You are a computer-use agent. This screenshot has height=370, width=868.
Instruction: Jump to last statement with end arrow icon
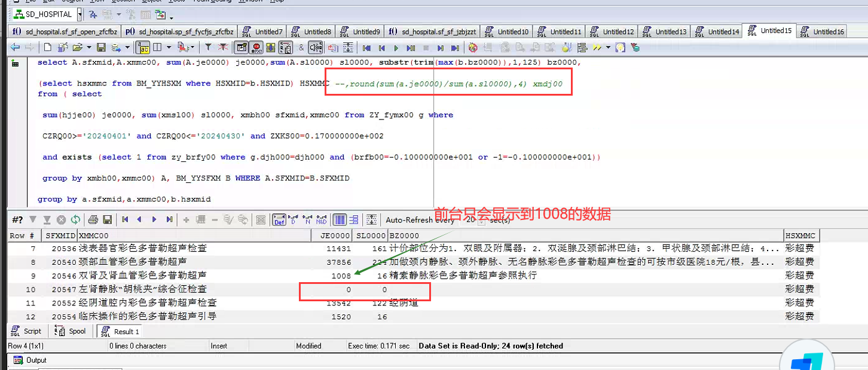[x=455, y=47]
